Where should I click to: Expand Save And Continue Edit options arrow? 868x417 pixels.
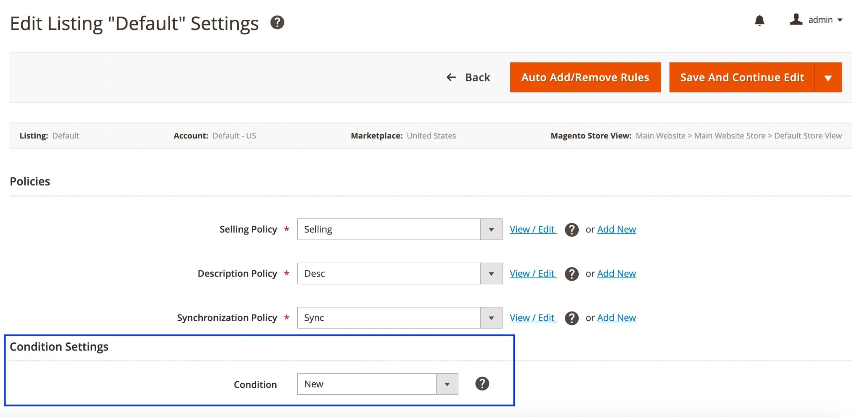828,78
